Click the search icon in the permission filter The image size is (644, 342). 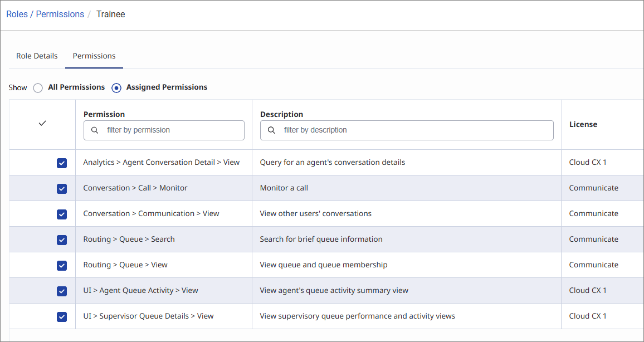coord(95,130)
